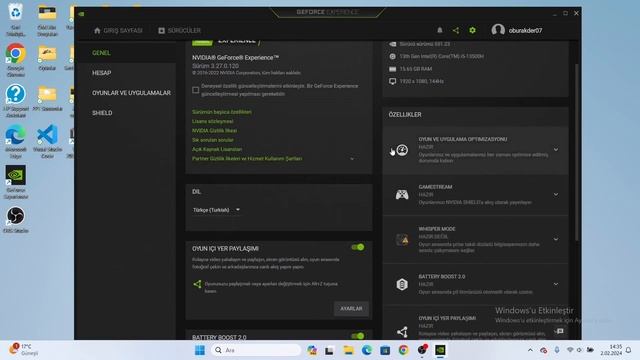Expand the links list chevron below Partner link
Viewport: 640px width, 360px height.
[352, 159]
